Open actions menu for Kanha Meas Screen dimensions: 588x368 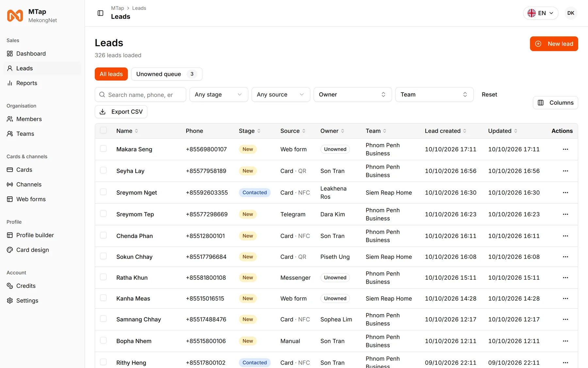pyautogui.click(x=565, y=299)
